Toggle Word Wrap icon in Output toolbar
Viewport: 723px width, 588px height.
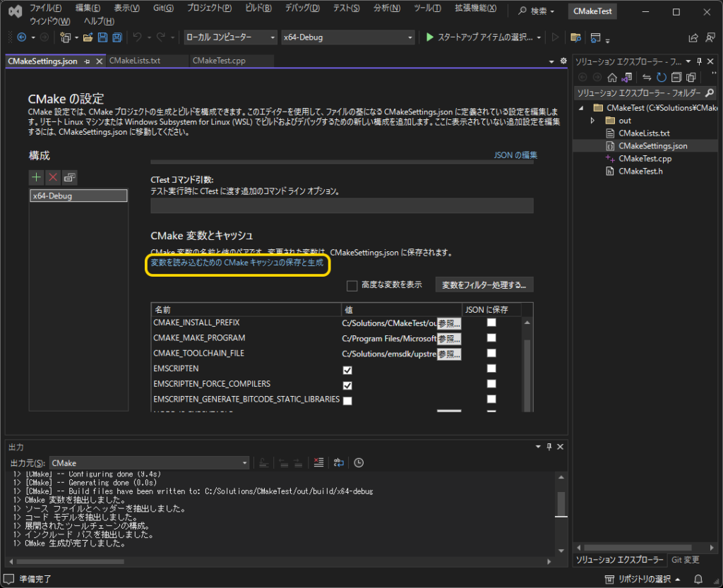pyautogui.click(x=338, y=462)
